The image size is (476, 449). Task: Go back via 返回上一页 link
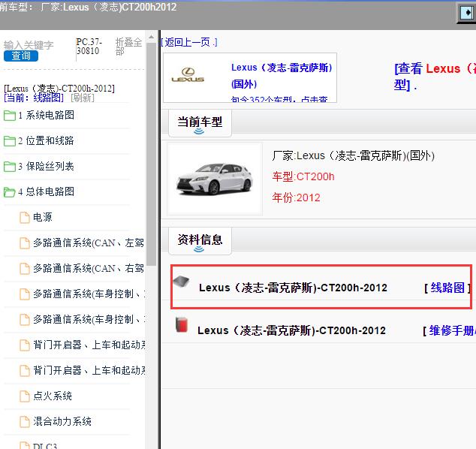pos(189,42)
